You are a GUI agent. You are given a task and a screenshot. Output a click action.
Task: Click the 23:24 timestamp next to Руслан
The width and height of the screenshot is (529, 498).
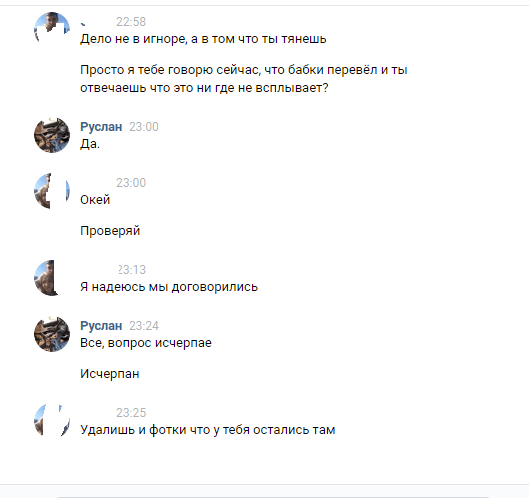coord(144,326)
